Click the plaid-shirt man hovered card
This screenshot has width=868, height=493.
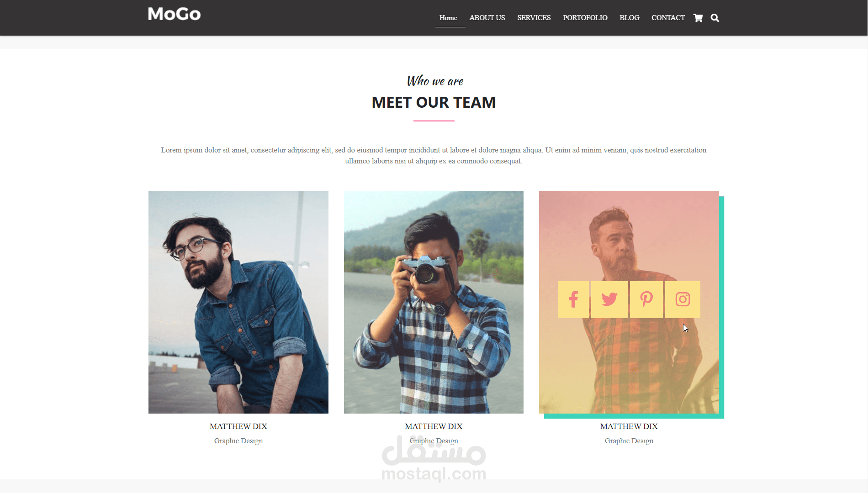[x=629, y=302]
